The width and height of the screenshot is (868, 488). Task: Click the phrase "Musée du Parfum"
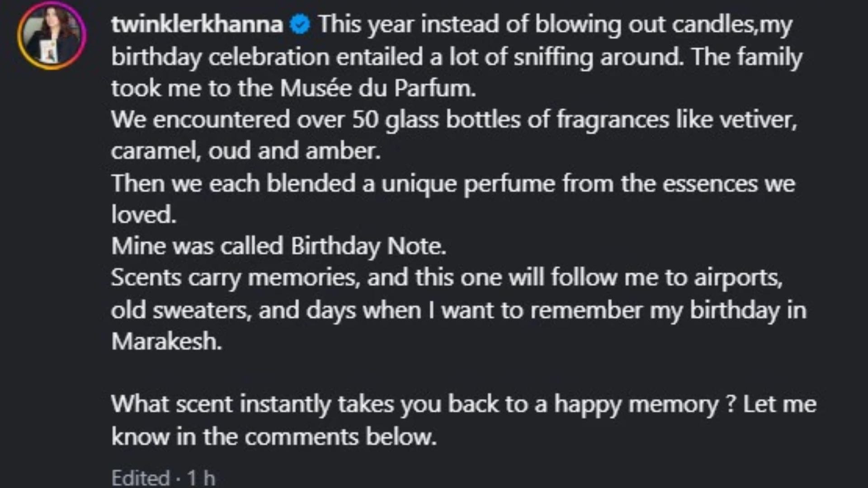pos(377,88)
